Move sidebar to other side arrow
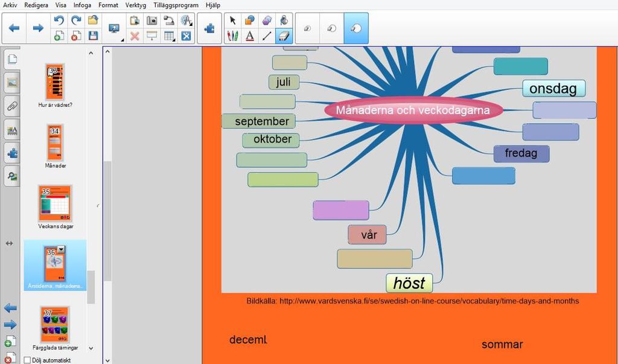618x364 pixels. [10, 244]
